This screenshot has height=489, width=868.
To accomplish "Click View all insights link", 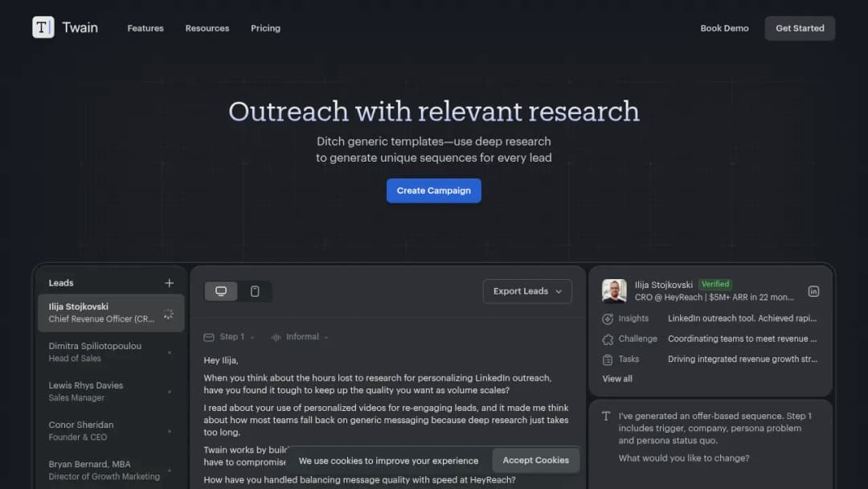I will click(617, 379).
